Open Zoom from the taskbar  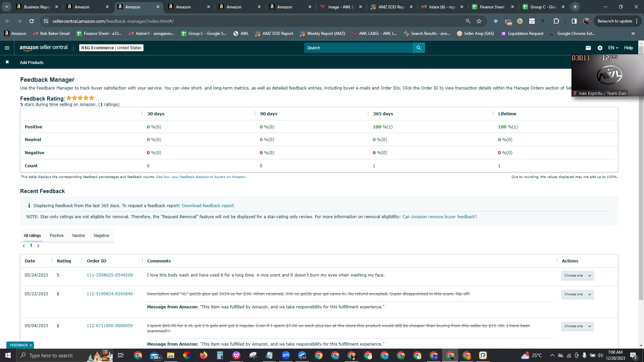[x=286, y=355]
